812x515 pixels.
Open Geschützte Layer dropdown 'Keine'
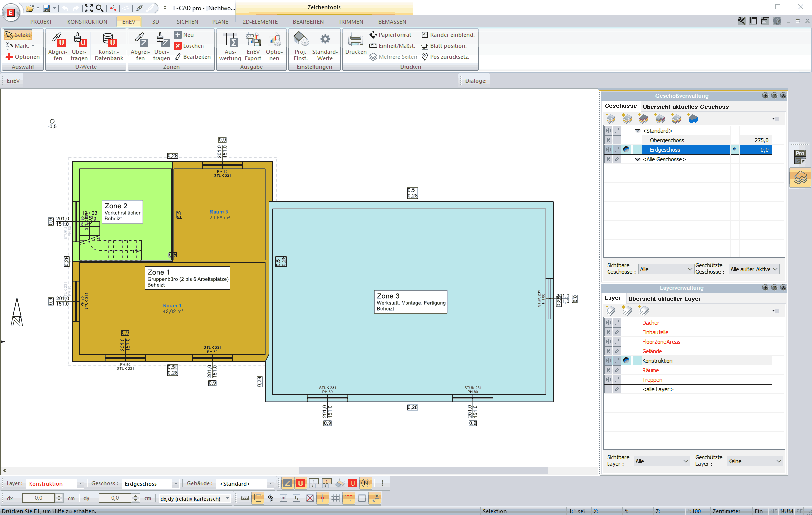pos(754,461)
